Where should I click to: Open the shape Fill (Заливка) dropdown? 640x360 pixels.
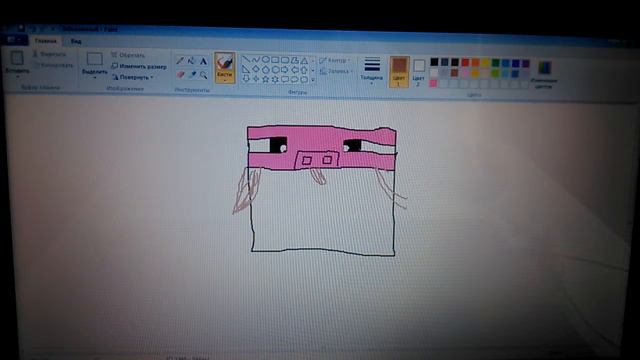[x=336, y=71]
